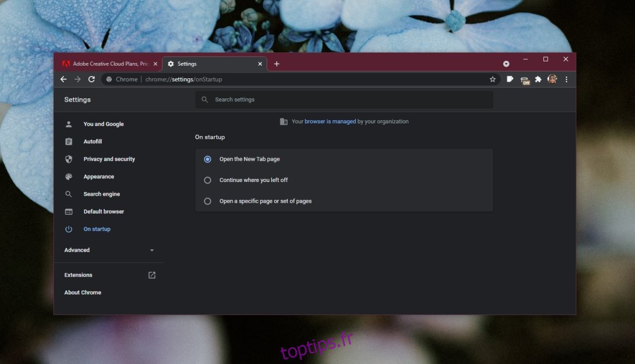Click the Search settings field
The image size is (635, 364).
coord(344,99)
